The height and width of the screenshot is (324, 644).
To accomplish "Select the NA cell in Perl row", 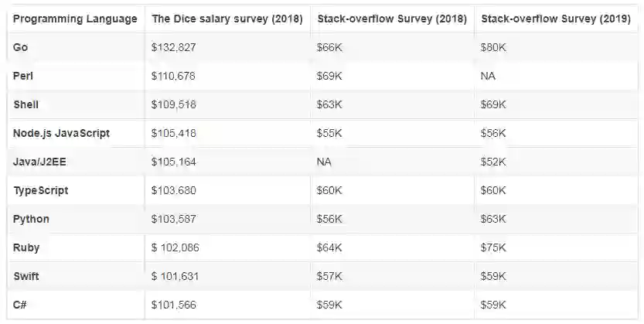I will tap(488, 77).
